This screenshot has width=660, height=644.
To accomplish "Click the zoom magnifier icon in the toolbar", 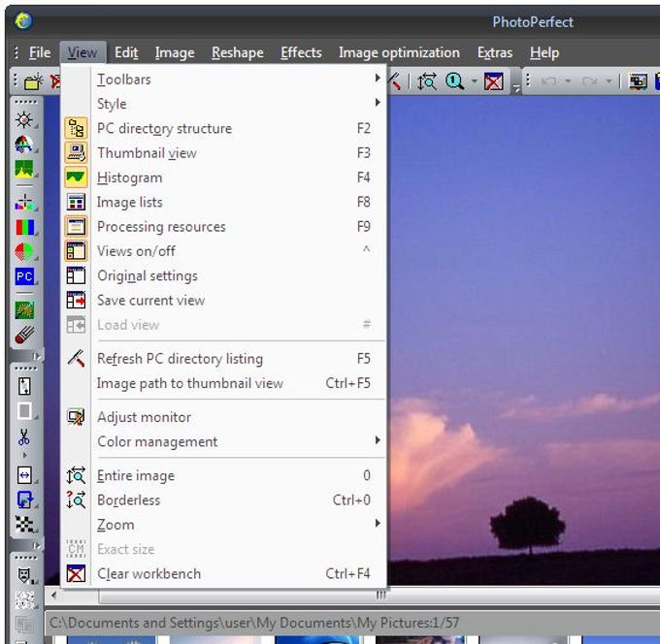I will click(454, 81).
